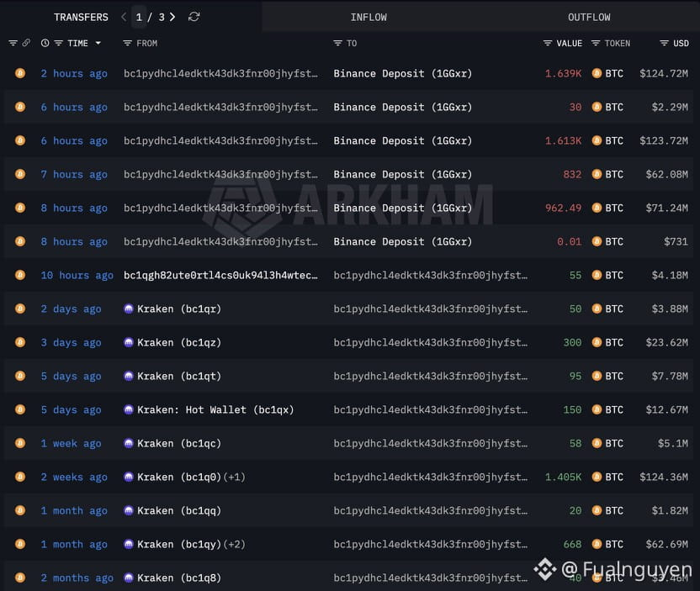The image size is (700, 591).
Task: Click the Bitcoin icon of 10 hours ago row
Action: tap(20, 275)
